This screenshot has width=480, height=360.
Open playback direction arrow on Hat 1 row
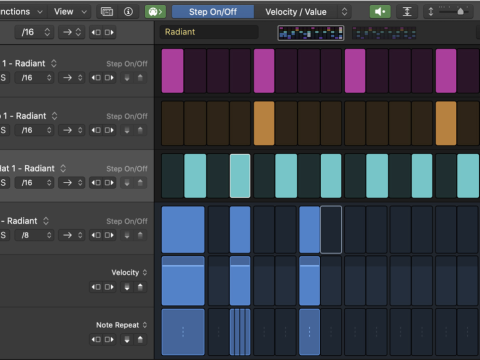pyautogui.click(x=72, y=183)
